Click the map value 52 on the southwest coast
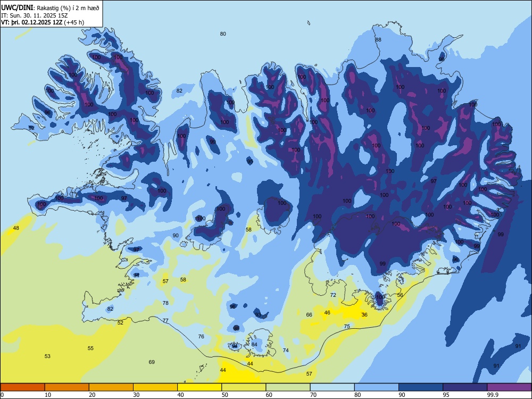 tap(120, 323)
